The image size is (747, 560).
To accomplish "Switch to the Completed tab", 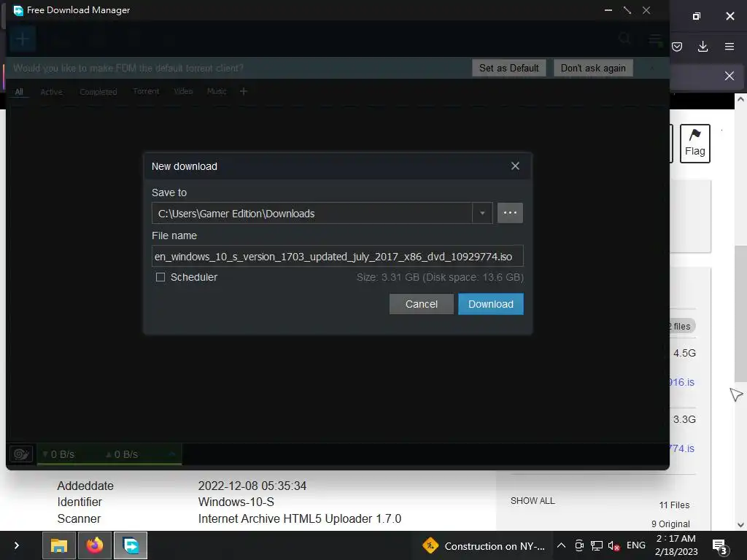I will pos(98,91).
